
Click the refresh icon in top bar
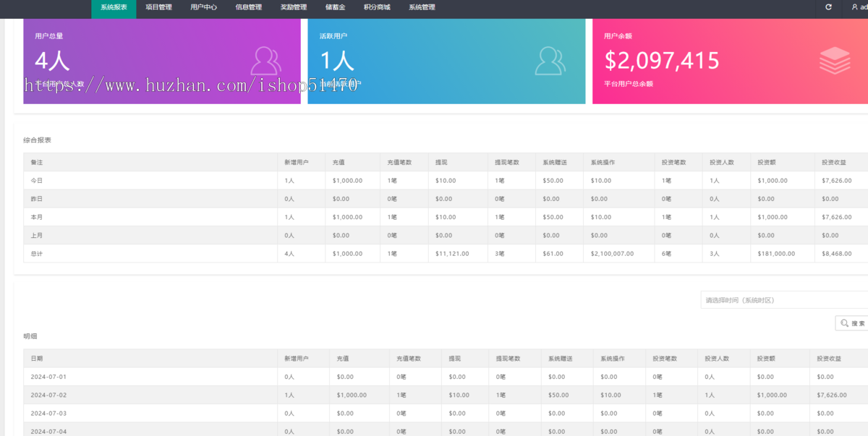828,7
